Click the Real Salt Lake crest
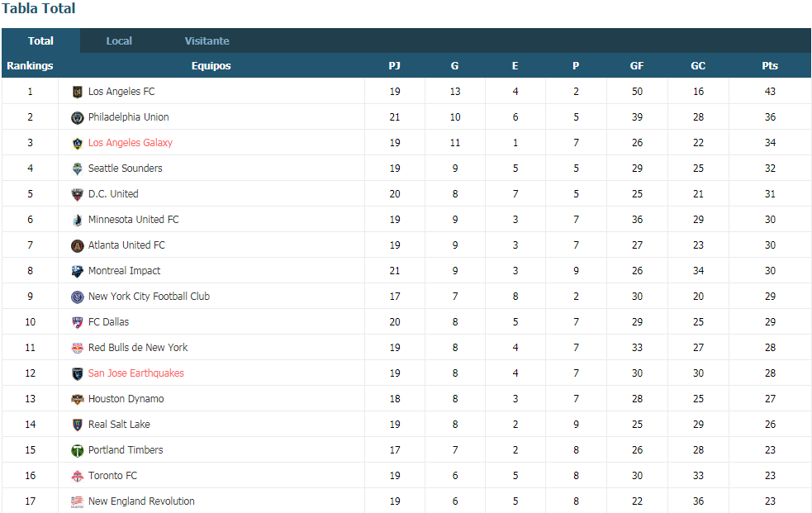This screenshot has height=513, width=812. (x=77, y=425)
